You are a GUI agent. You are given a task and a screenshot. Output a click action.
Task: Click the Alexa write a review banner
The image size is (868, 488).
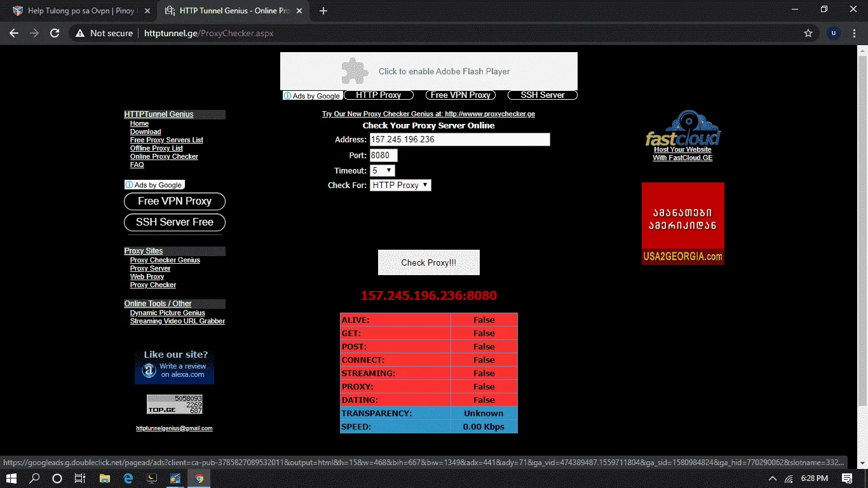click(174, 367)
